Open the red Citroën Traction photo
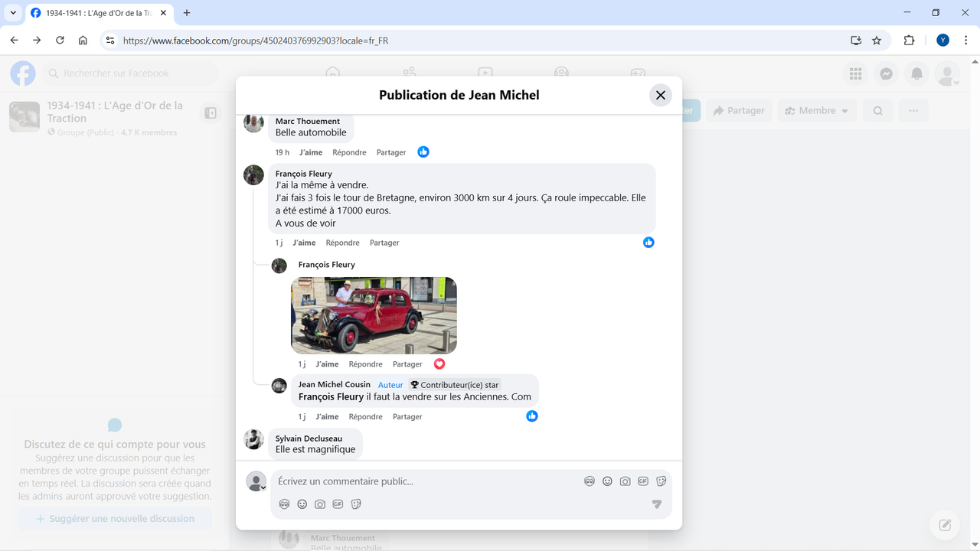This screenshot has height=551, width=980. [x=374, y=315]
